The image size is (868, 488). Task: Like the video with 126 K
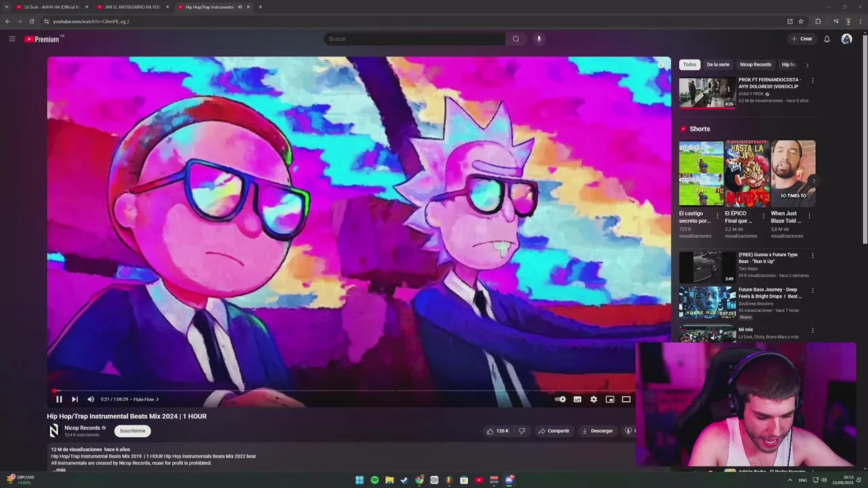click(x=498, y=431)
